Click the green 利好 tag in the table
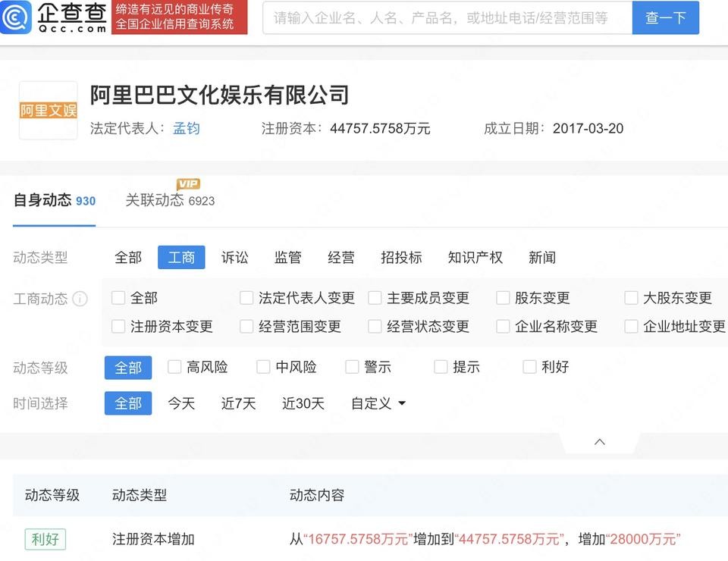 (45, 539)
